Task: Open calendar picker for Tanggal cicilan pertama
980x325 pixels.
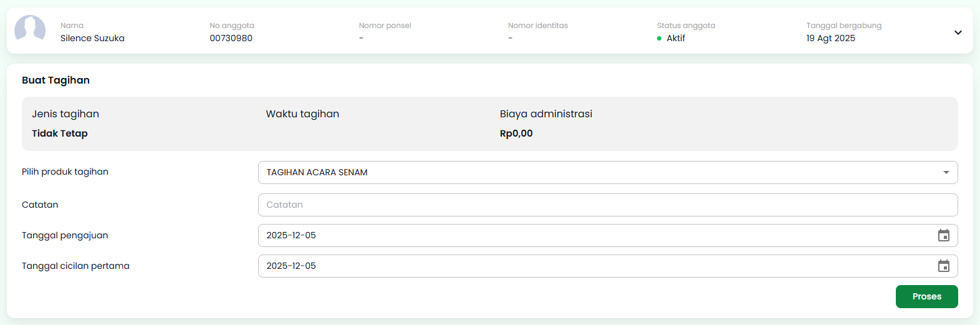Action: click(x=943, y=266)
